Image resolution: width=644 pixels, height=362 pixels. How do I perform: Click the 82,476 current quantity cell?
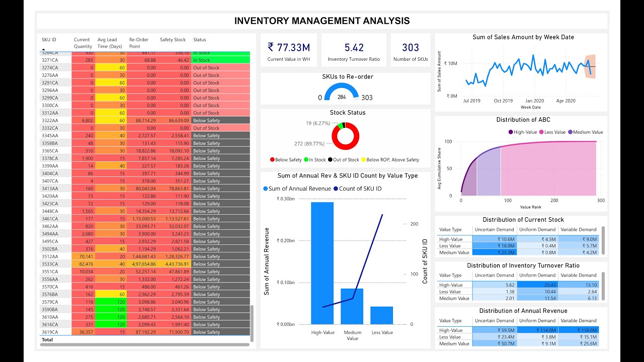click(83, 264)
